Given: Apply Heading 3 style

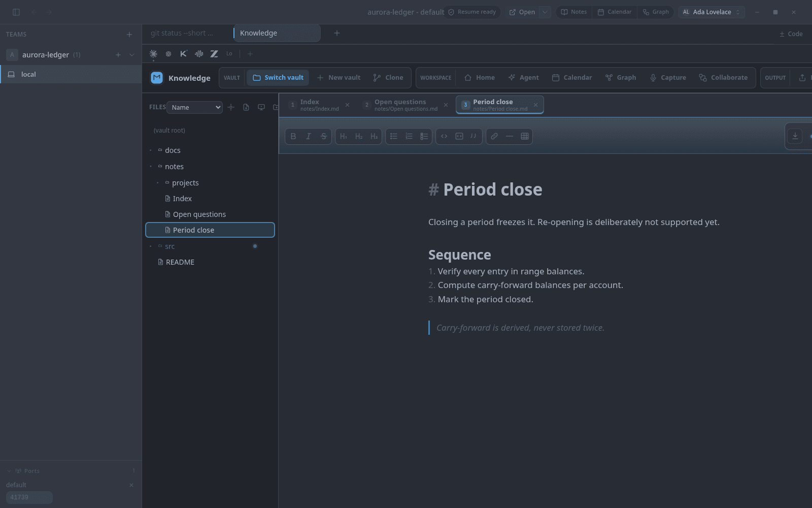Looking at the screenshot, I should coord(374,136).
